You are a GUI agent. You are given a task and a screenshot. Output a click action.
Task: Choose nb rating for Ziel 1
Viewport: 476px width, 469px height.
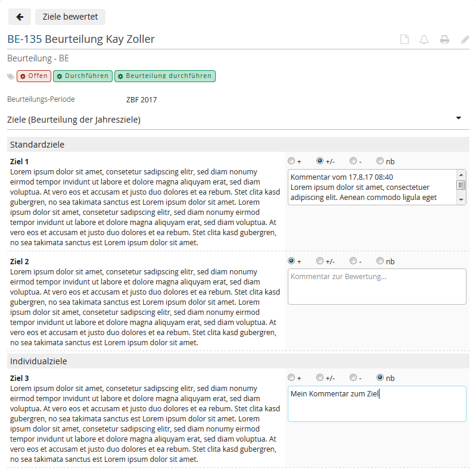[380, 161]
